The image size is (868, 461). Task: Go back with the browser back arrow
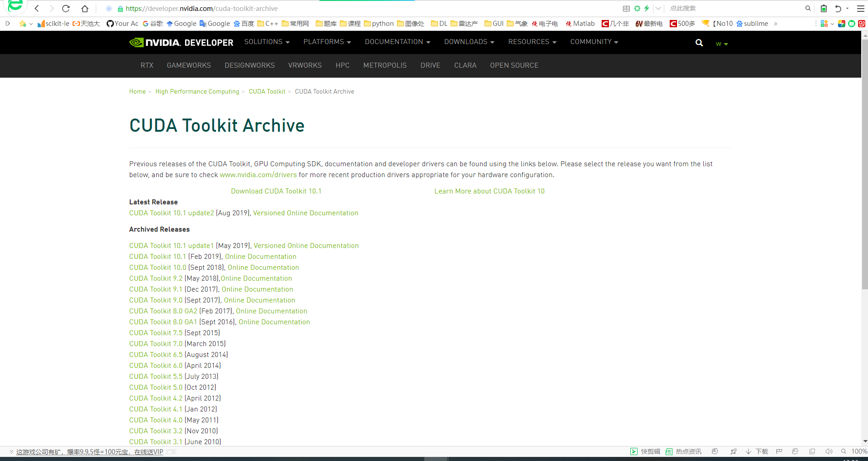coord(37,8)
